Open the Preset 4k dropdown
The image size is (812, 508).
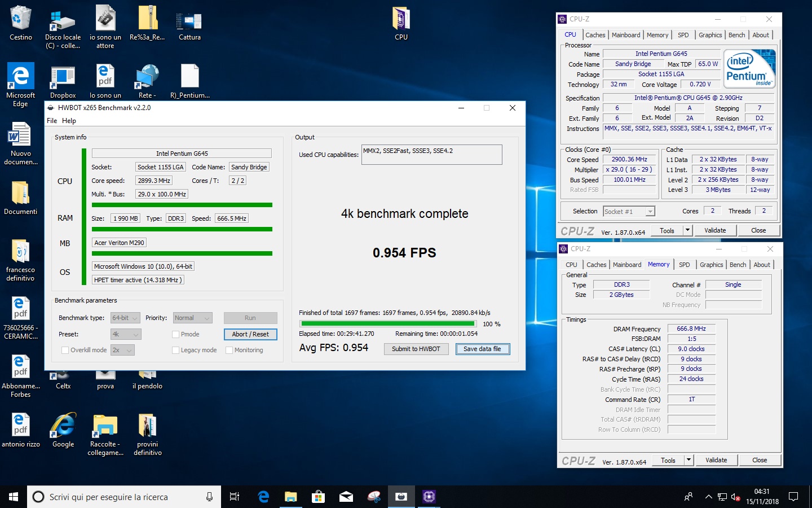[125, 334]
